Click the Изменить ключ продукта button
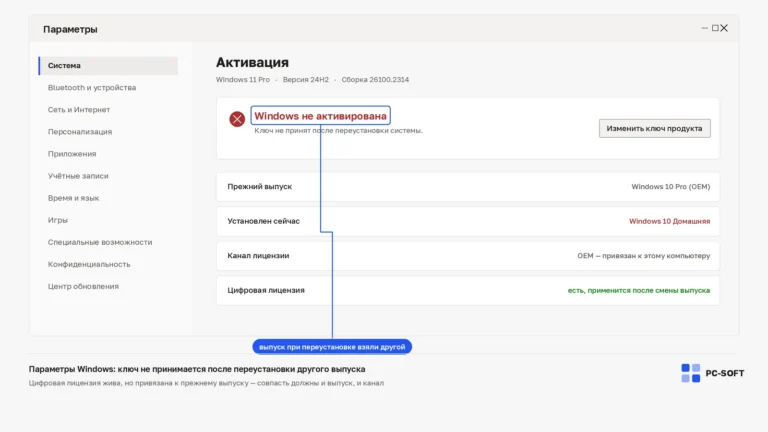Screen dimensions: 768x432 click(654, 128)
